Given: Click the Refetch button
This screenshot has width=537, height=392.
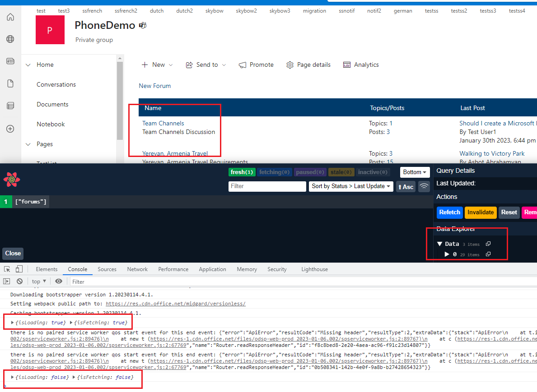Looking at the screenshot, I should (449, 212).
